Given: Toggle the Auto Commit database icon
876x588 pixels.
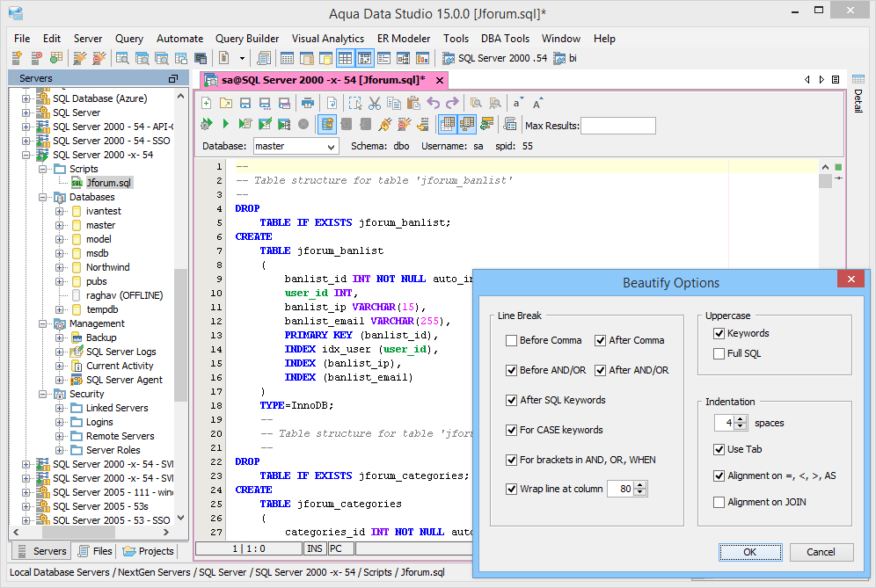Looking at the screenshot, I should click(x=327, y=124).
